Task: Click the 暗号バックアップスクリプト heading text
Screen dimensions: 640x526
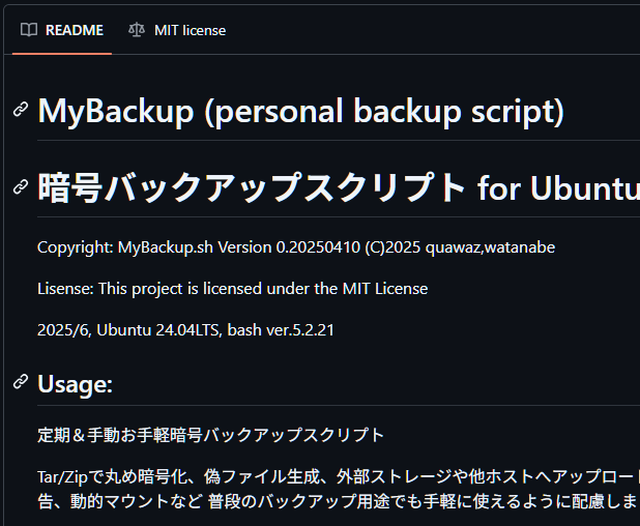Action: point(252,187)
